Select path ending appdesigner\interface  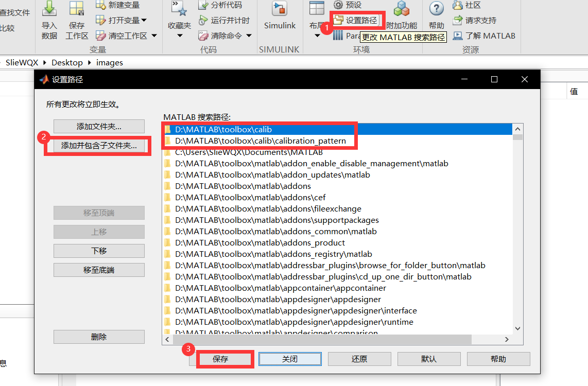(x=337, y=310)
